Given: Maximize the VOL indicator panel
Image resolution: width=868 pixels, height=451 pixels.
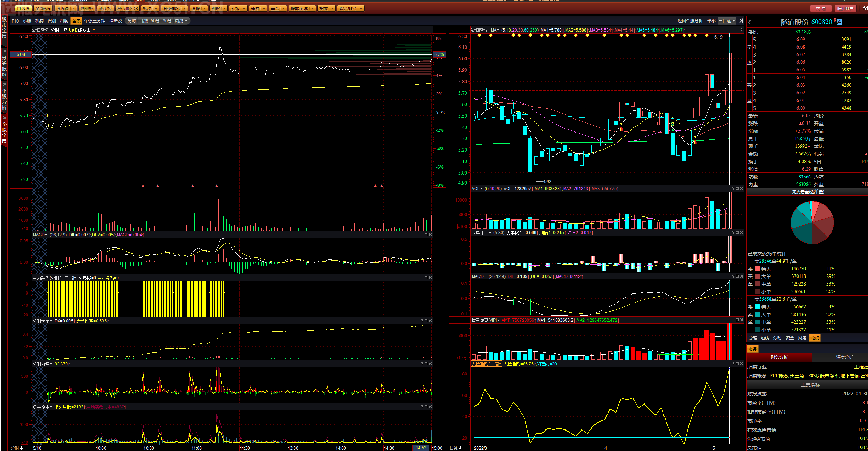Looking at the screenshot, I should [x=737, y=189].
